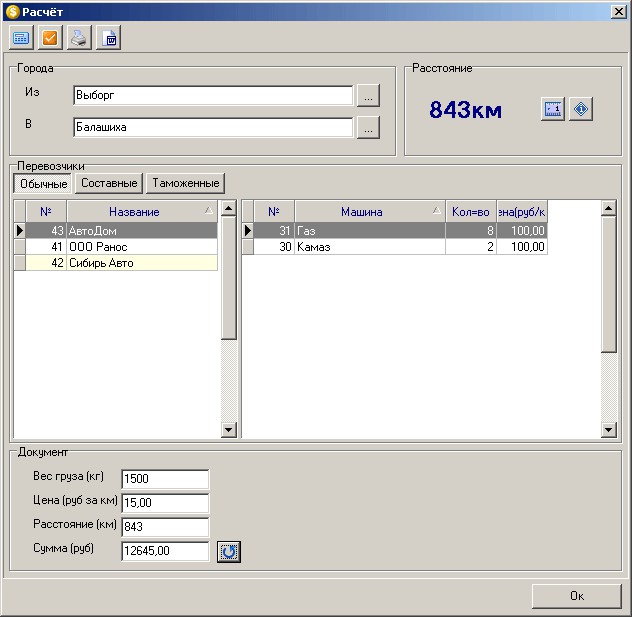Viewport: 632px width, 617px height.
Task: Click the Кол=во column header
Action: 471,212
